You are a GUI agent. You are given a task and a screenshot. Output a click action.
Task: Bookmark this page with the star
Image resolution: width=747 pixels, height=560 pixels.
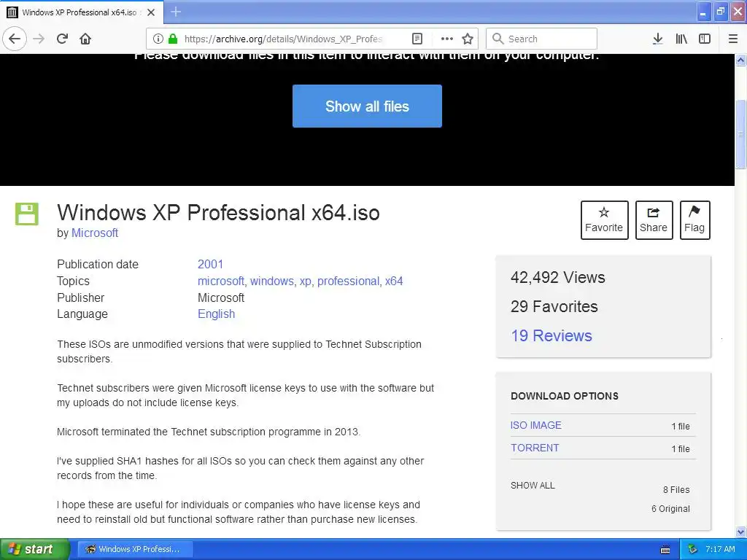point(468,39)
